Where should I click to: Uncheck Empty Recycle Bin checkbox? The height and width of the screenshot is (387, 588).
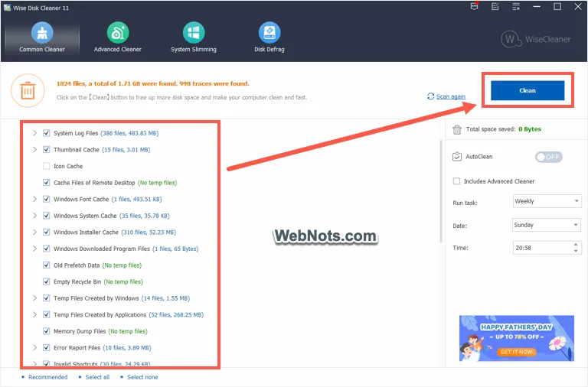pos(46,281)
